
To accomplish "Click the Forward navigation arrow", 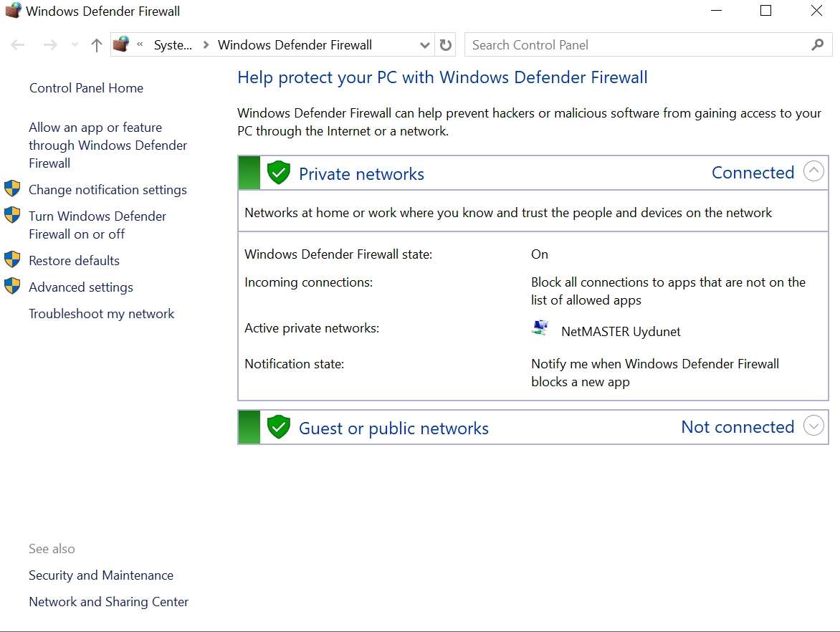I will (50, 45).
